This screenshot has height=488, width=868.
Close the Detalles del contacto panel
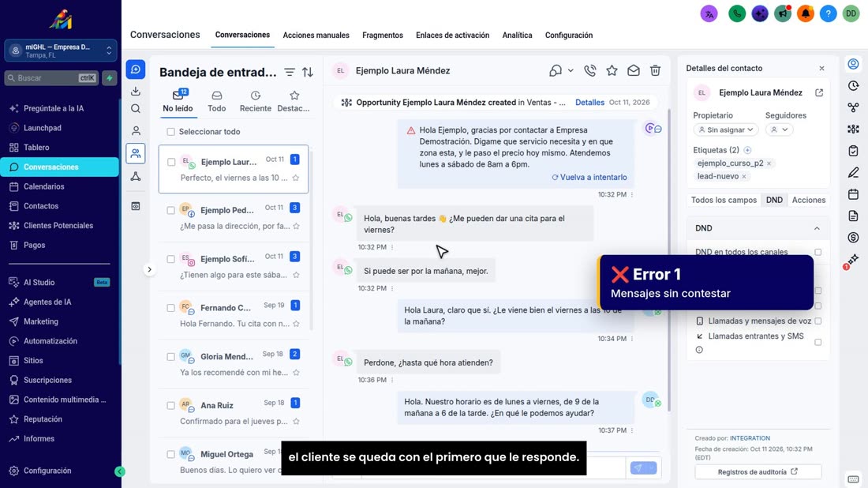click(821, 69)
